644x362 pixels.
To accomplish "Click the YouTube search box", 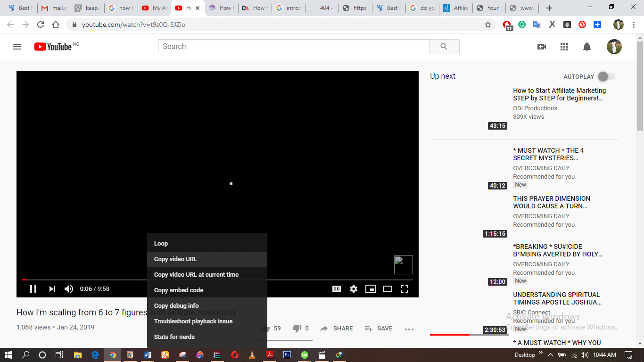I will tap(293, 47).
